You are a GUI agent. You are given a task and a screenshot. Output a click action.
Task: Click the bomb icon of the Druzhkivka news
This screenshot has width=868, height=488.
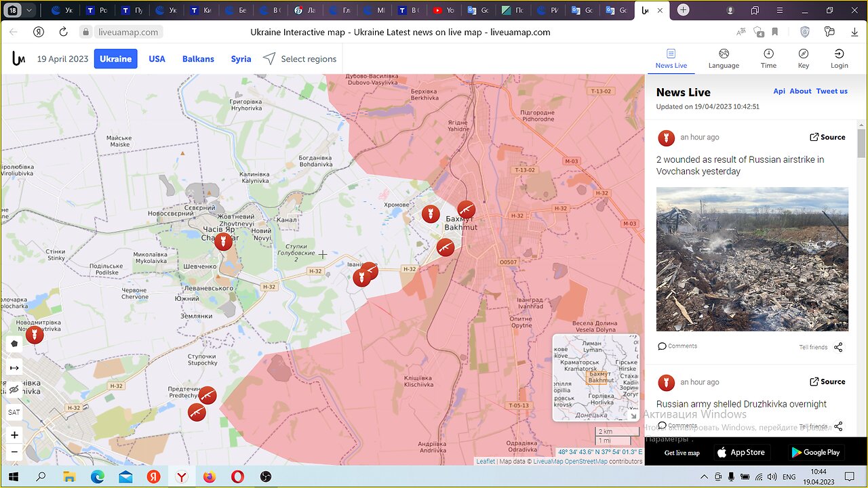(667, 383)
